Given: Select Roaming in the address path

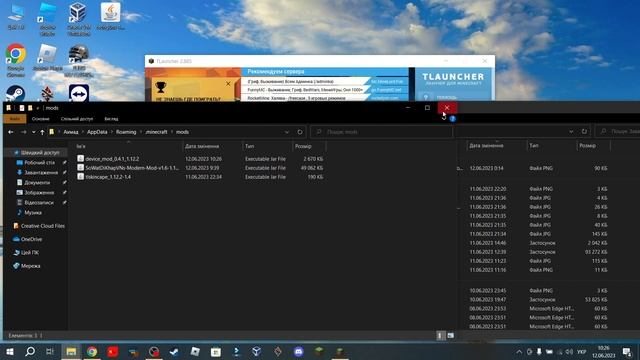Looking at the screenshot, I should [126, 132].
